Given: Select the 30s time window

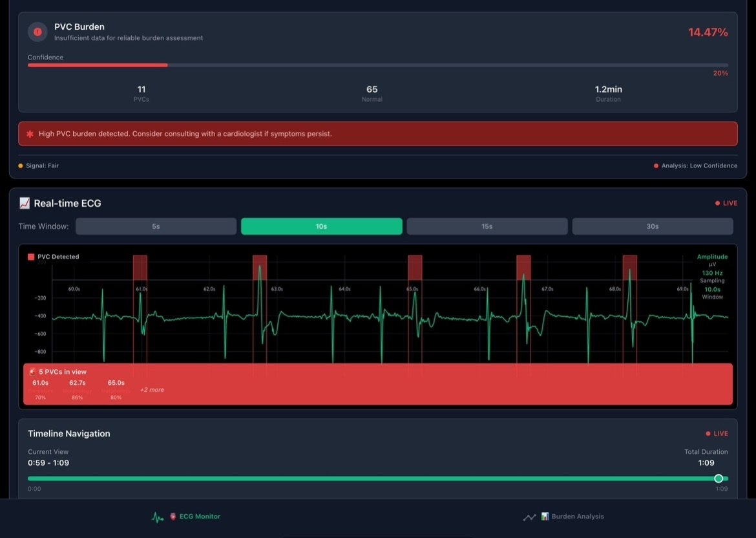Looking at the screenshot, I should tap(653, 226).
